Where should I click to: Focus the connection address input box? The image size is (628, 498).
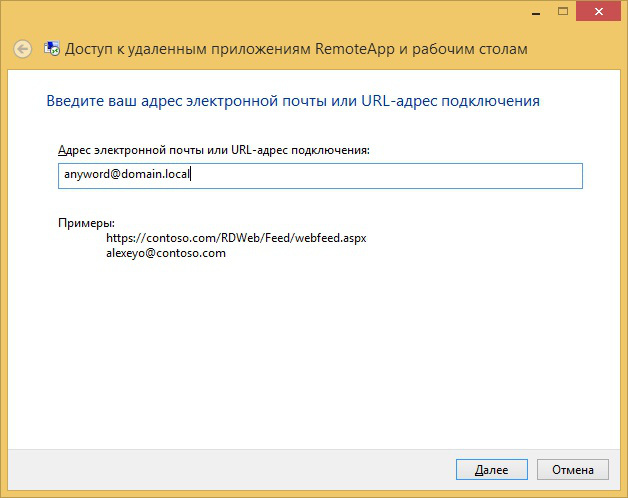coord(400,175)
